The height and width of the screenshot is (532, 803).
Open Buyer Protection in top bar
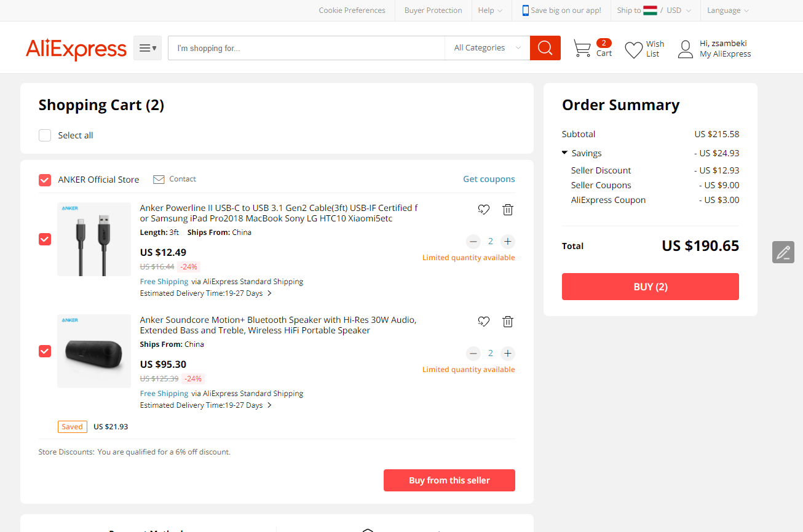point(433,10)
